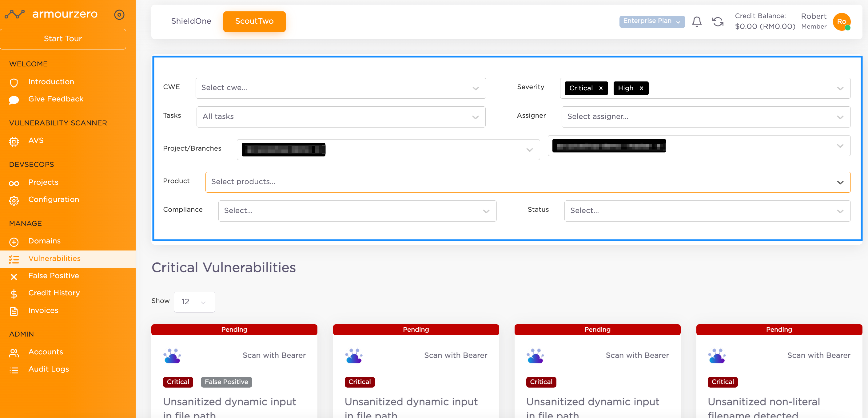Click Bearer logo on third card
868x418 pixels.
point(536,356)
